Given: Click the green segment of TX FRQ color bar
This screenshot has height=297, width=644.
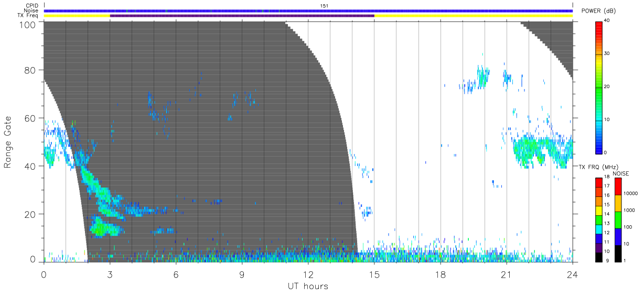Looking at the screenshot, I should [599, 219].
